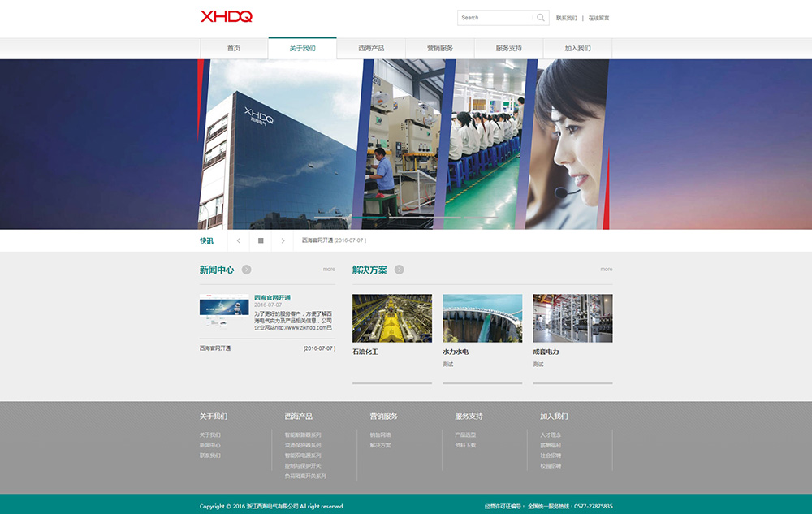Open 人才理念 footer link
The image size is (812, 514).
(551, 435)
